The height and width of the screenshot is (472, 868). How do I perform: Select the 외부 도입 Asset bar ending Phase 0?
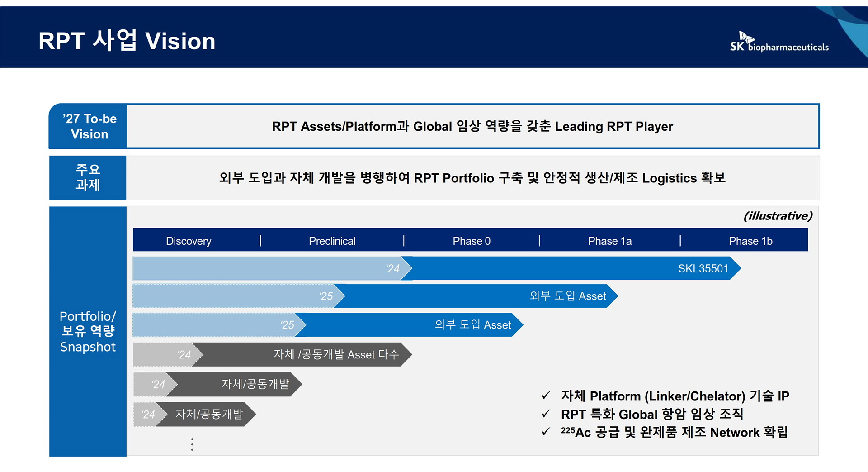click(409, 325)
